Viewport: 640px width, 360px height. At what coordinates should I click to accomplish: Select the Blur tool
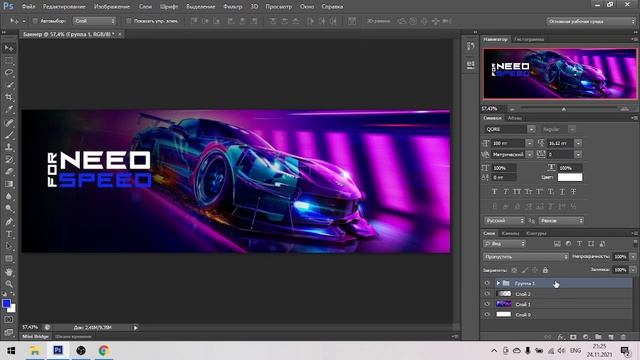tap(9, 196)
